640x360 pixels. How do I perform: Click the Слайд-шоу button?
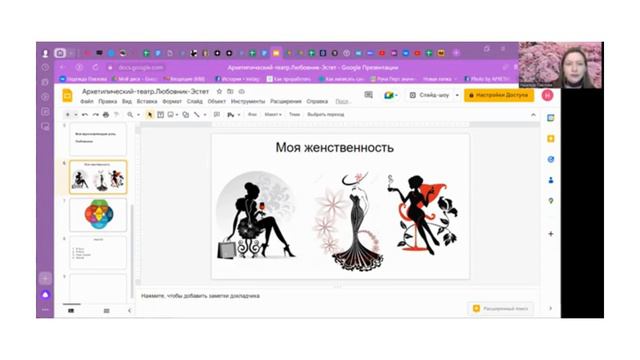point(429,95)
